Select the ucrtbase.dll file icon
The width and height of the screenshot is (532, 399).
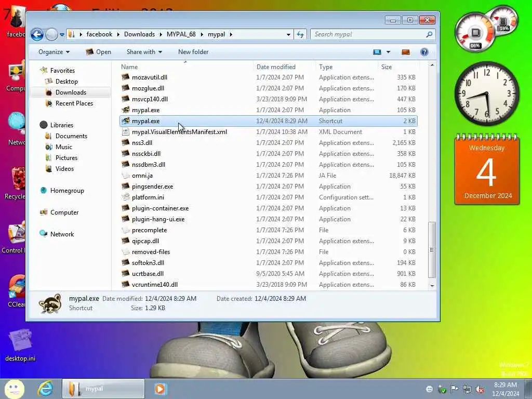pos(126,273)
